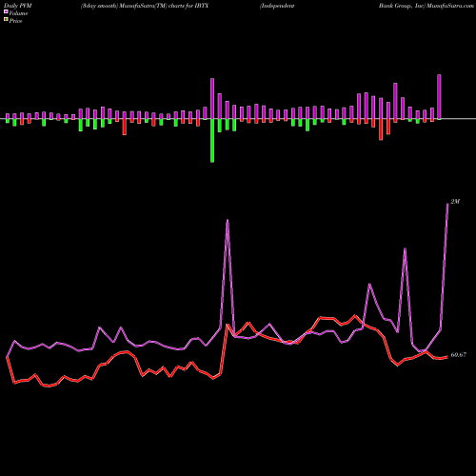Click the long green bar below the baseline
Screen dimensions: 476x476
coord(212,141)
